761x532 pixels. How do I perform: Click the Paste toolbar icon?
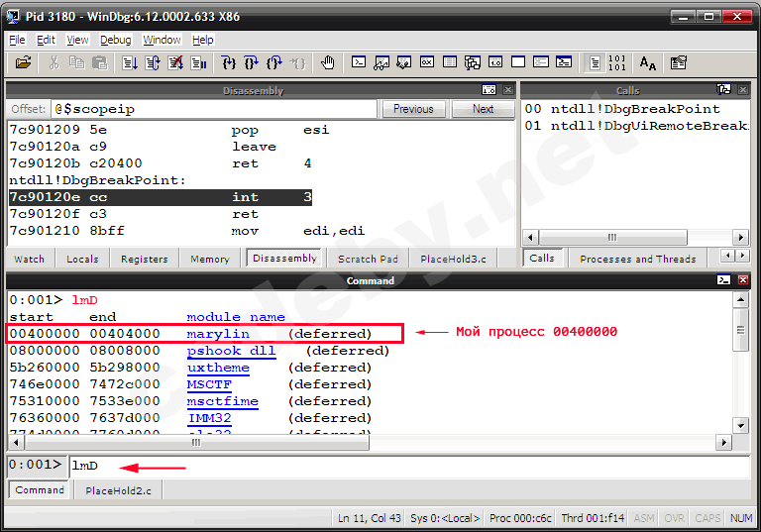[x=99, y=62]
